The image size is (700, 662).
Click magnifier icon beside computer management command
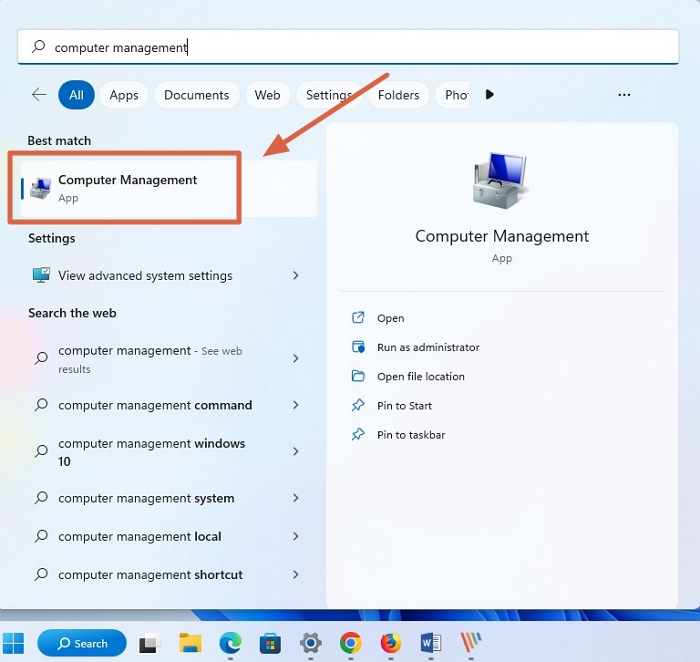[x=42, y=405]
